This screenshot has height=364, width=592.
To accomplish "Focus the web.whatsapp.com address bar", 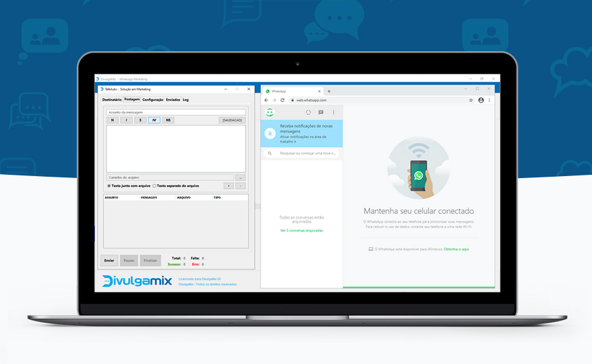I will [x=380, y=100].
